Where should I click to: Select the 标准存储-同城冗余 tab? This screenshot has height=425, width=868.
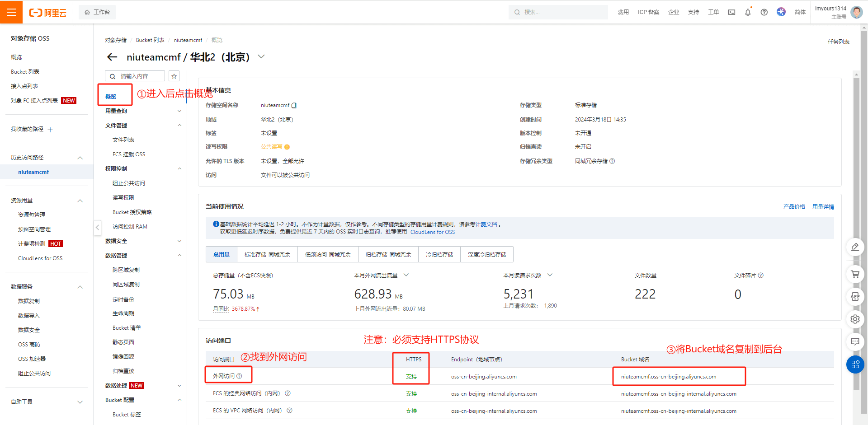point(267,255)
